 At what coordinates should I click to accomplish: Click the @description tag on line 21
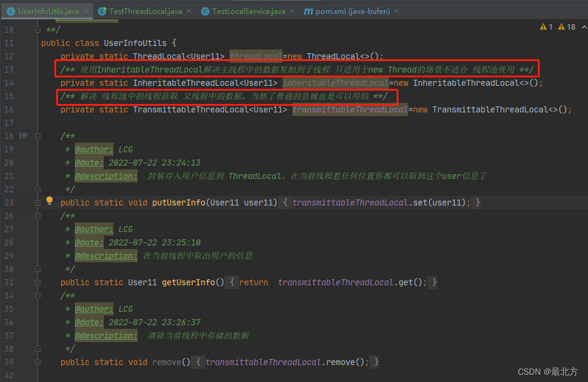coord(106,176)
